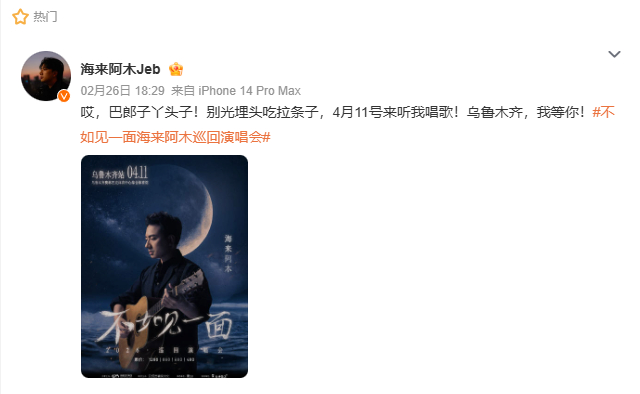This screenshot has height=394, width=640.
Task: Open the 海来阿木Jeb username link
Action: 120,69
